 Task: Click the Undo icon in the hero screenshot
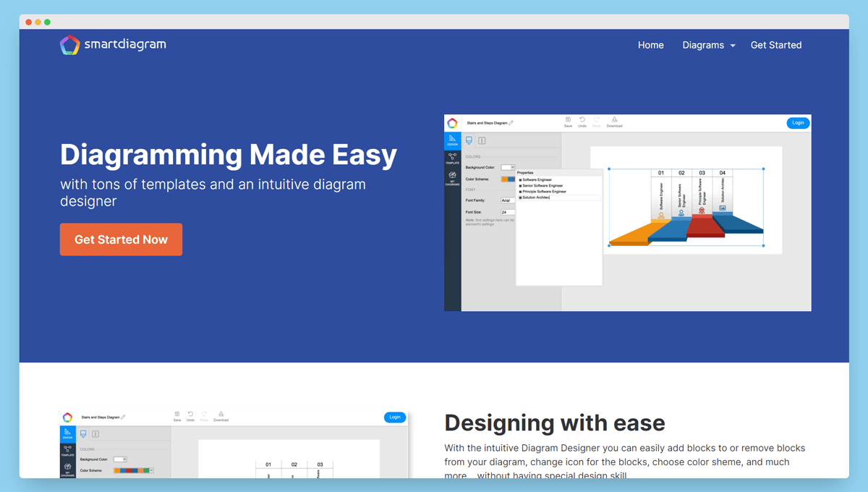582,122
